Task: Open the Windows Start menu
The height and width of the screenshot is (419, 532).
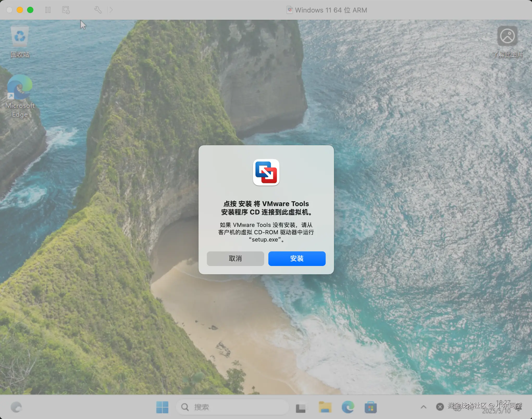Action: tap(162, 407)
